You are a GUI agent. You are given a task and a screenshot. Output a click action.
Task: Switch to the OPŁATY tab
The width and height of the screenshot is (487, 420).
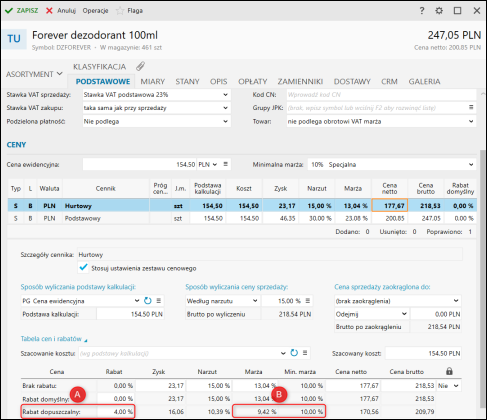(253, 81)
